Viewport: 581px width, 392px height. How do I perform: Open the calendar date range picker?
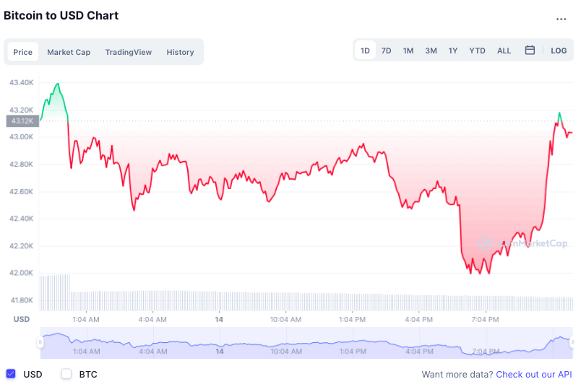pyautogui.click(x=530, y=51)
